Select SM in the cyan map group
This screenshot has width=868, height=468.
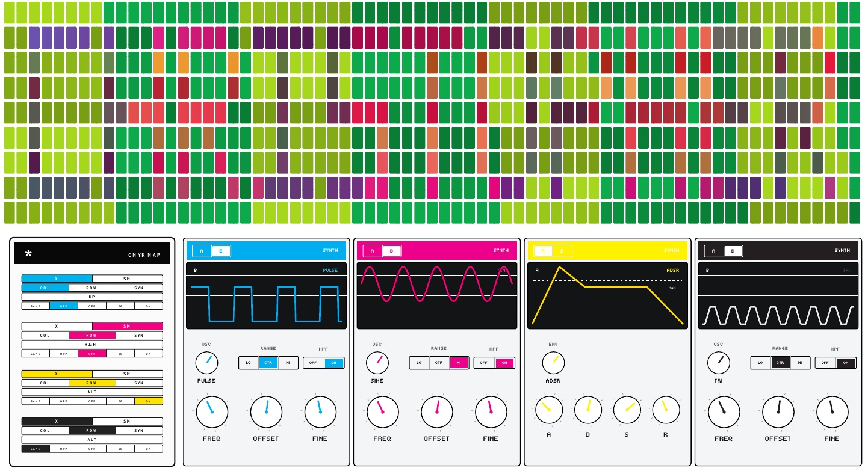coord(128,279)
